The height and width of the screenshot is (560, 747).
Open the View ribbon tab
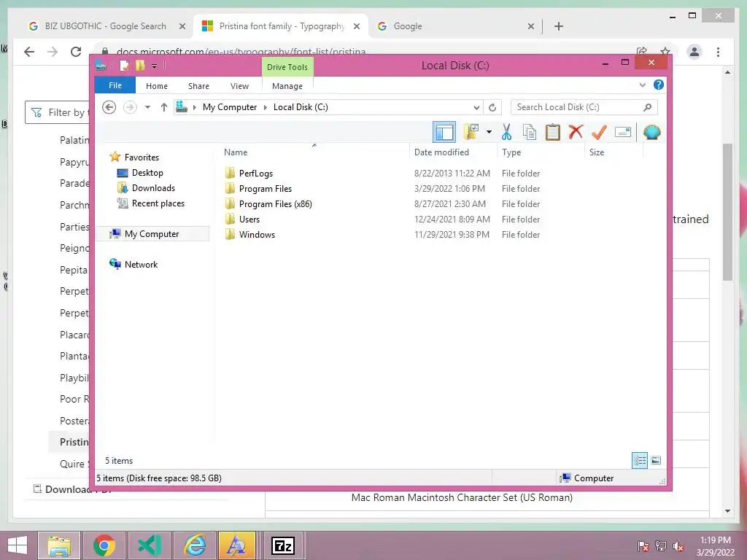239,86
